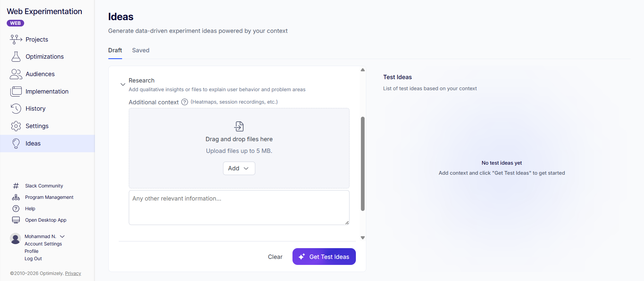Collapse the Research section chevron
This screenshot has width=644, height=281.
(x=123, y=84)
